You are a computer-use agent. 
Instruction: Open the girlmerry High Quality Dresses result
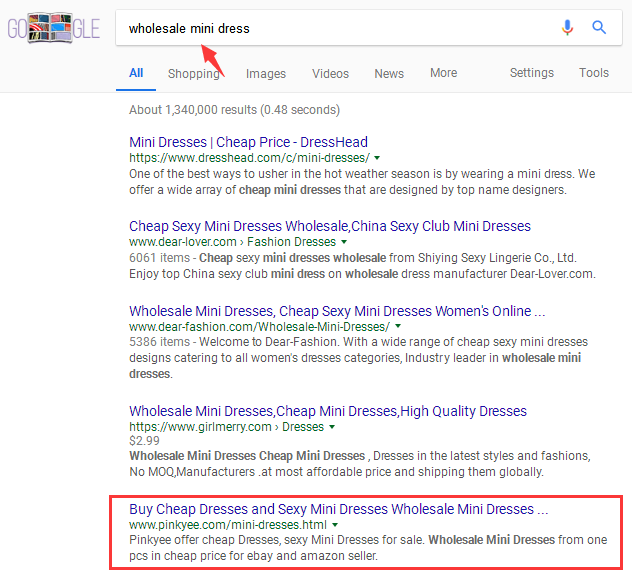(328, 411)
